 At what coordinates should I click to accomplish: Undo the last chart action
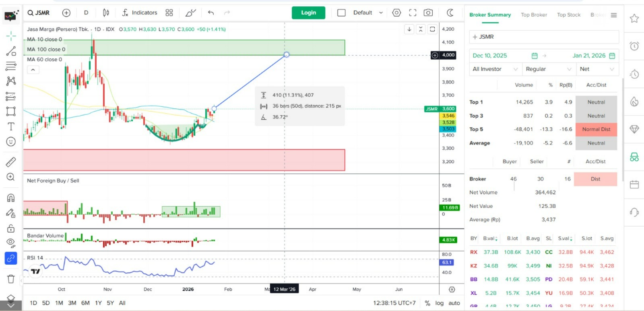tap(211, 13)
